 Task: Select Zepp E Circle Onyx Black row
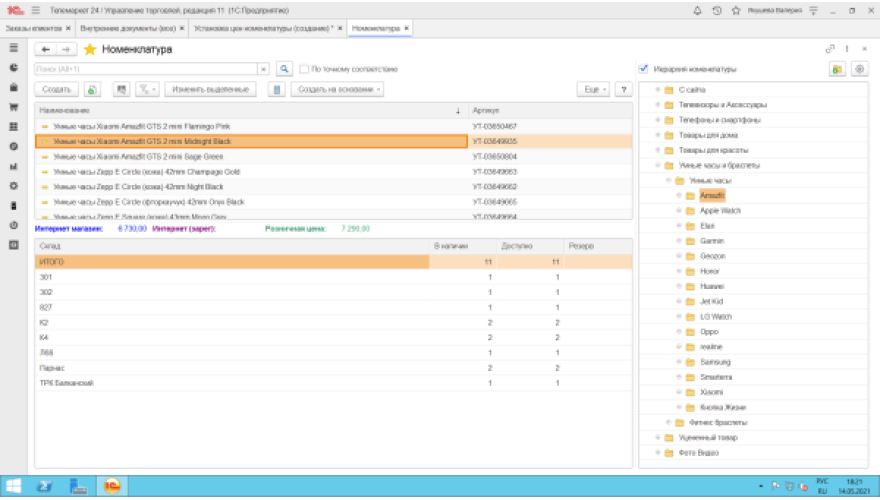pos(333,202)
